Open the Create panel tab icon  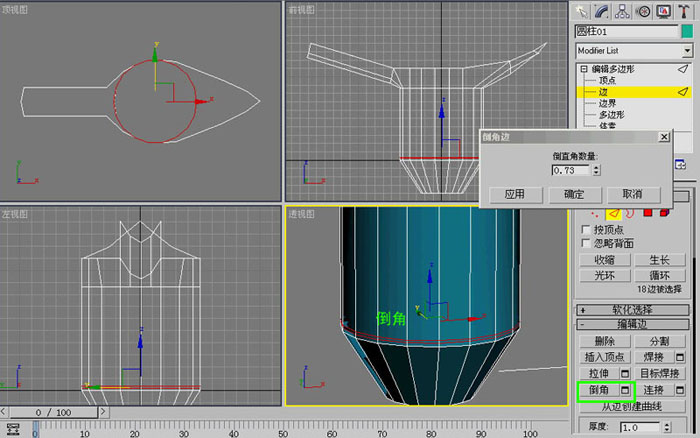(x=581, y=11)
